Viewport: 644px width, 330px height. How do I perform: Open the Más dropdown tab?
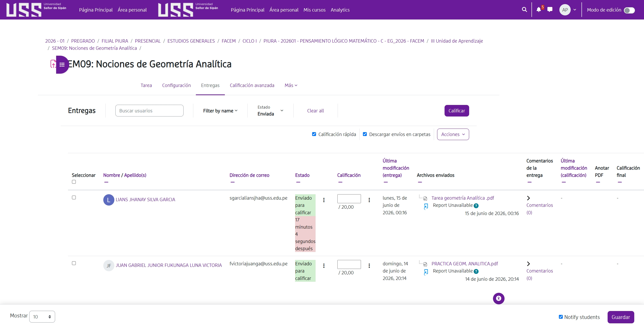[291, 85]
